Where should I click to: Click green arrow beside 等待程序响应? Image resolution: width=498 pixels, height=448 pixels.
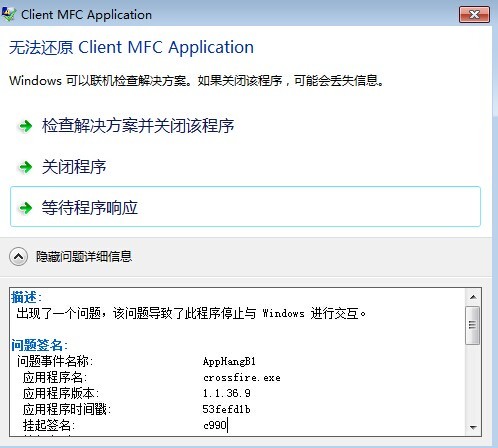(x=25, y=208)
